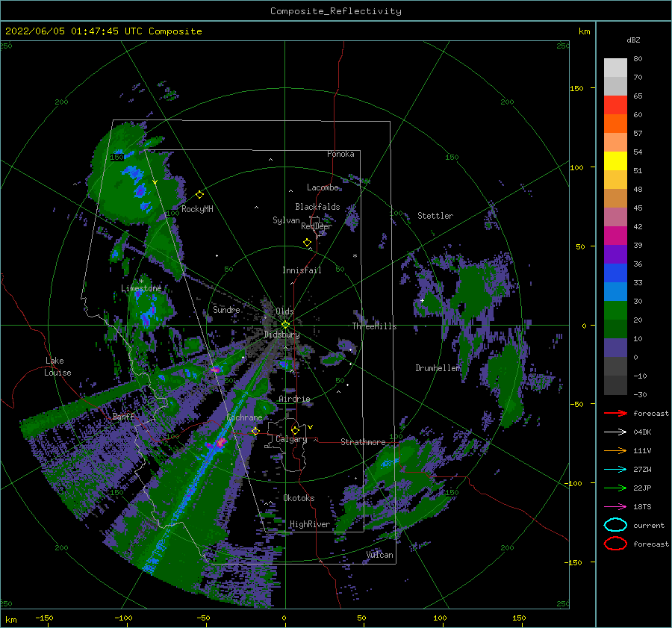This screenshot has width=672, height=628.
Task: Click the Cochrane town label
Action: coord(244,417)
